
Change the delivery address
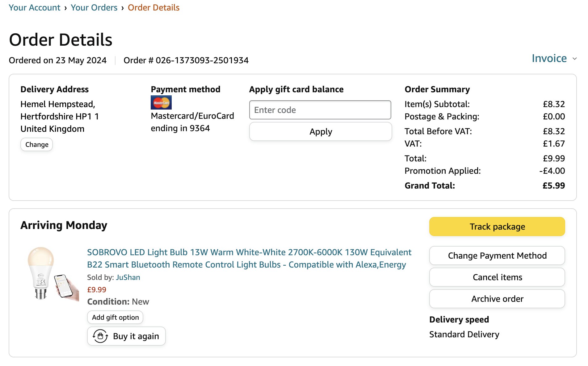click(37, 144)
